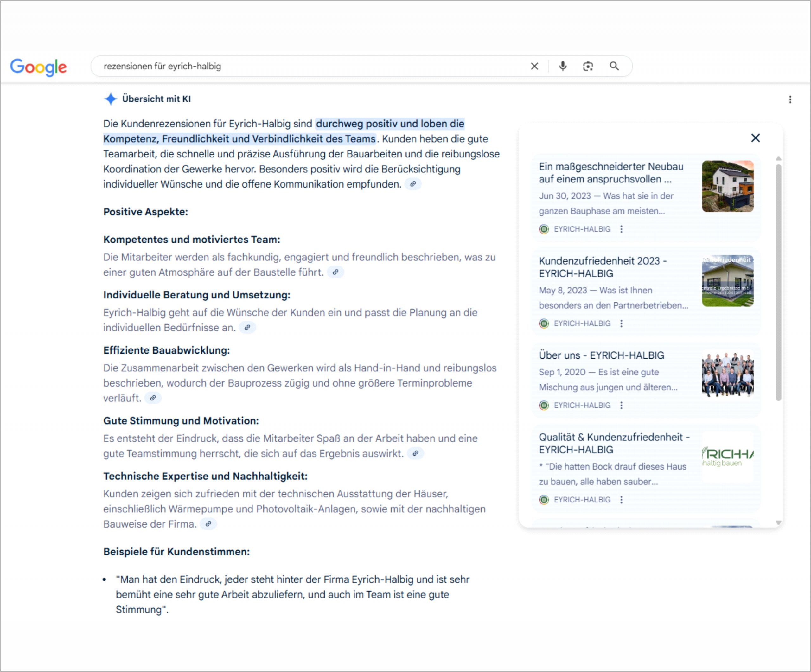Start voice search with microphone
The height and width of the screenshot is (672, 811).
[x=563, y=67]
